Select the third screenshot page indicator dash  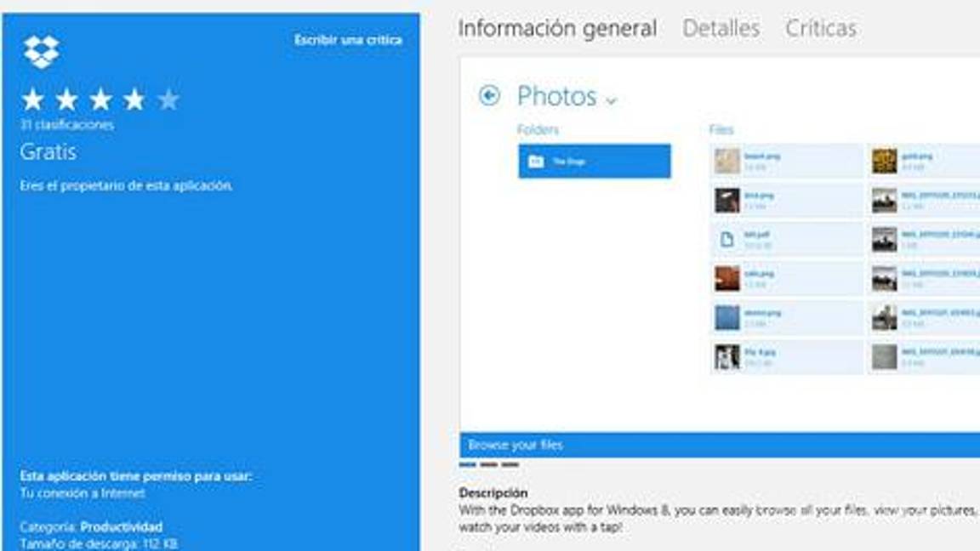pyautogui.click(x=510, y=465)
